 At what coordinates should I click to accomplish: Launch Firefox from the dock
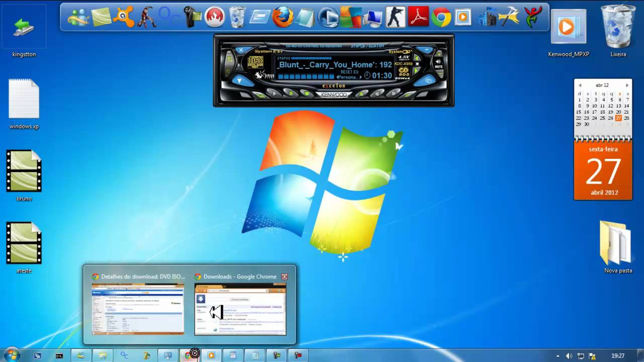click(283, 17)
